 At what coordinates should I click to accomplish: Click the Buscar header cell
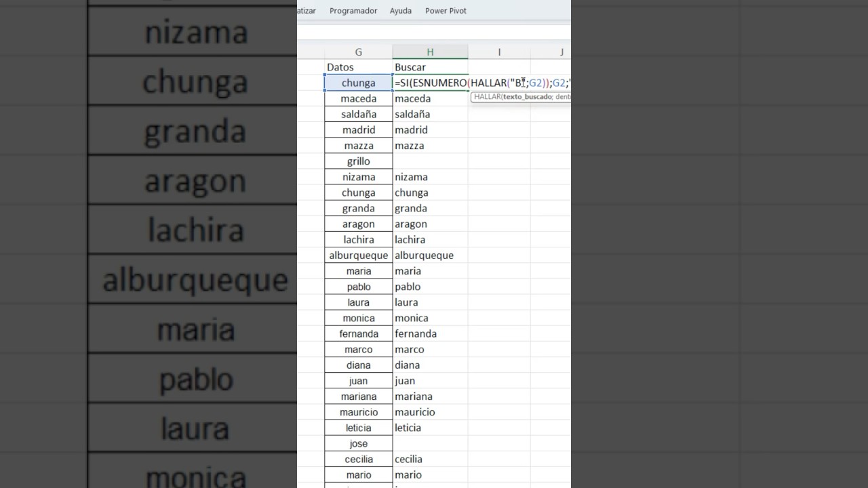point(430,67)
